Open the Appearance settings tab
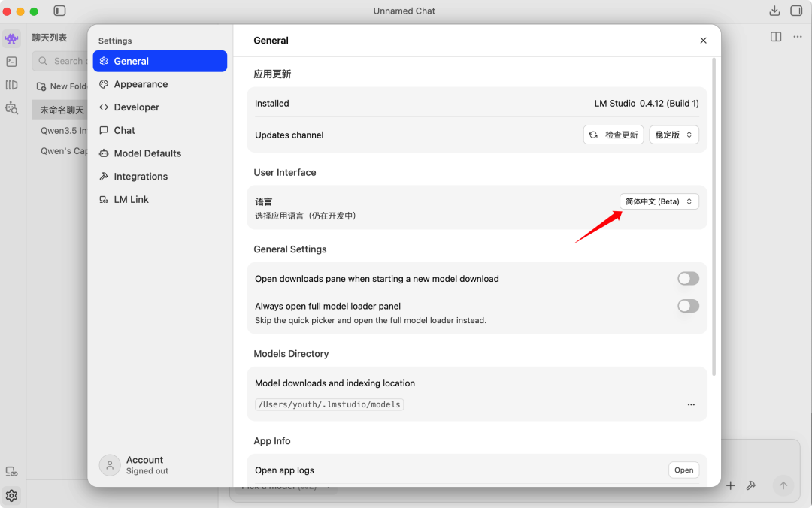Viewport: 812px width, 508px height. tap(160, 84)
